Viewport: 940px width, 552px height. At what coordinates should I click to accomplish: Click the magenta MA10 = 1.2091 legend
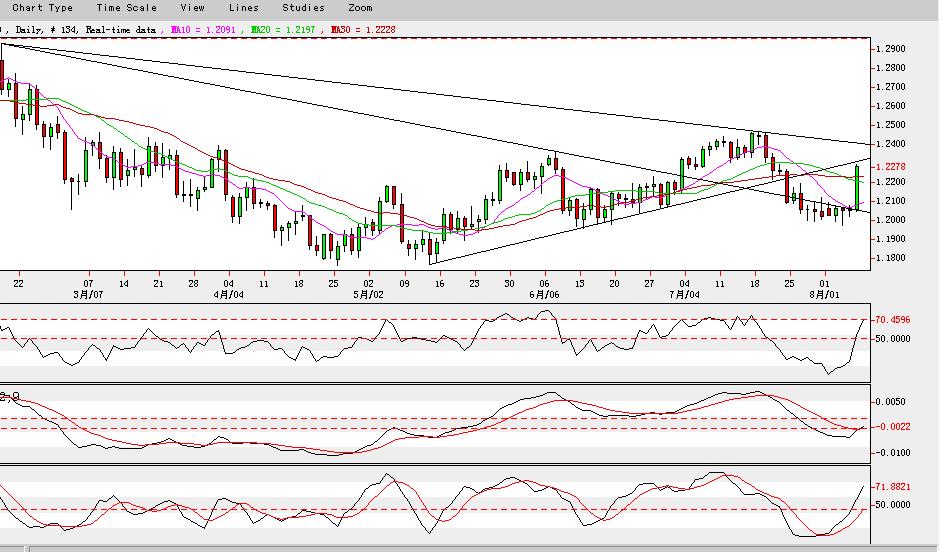pos(205,30)
